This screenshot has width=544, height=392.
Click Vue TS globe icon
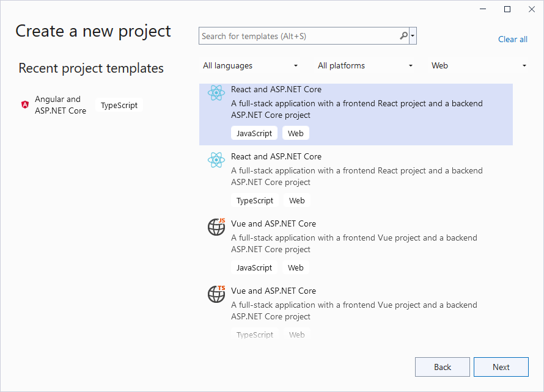[216, 294]
